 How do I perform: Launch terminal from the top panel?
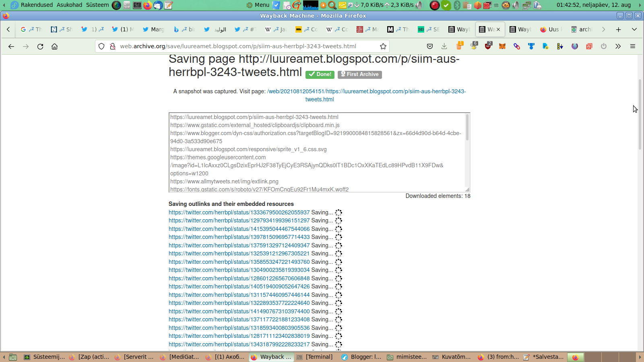[x=137, y=5]
